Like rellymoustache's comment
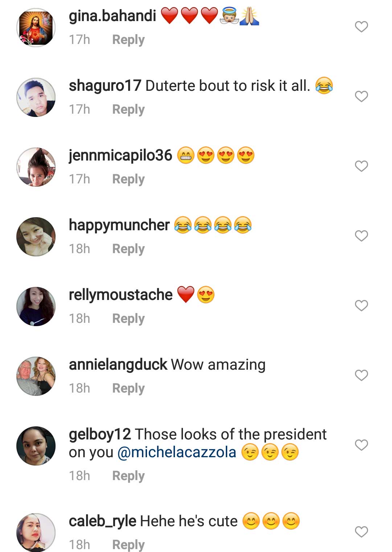The height and width of the screenshot is (552, 392). pos(361,306)
